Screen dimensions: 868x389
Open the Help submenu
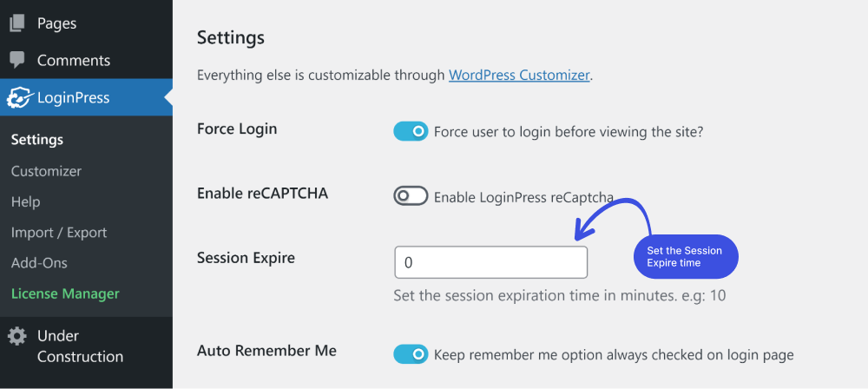pyautogui.click(x=25, y=201)
